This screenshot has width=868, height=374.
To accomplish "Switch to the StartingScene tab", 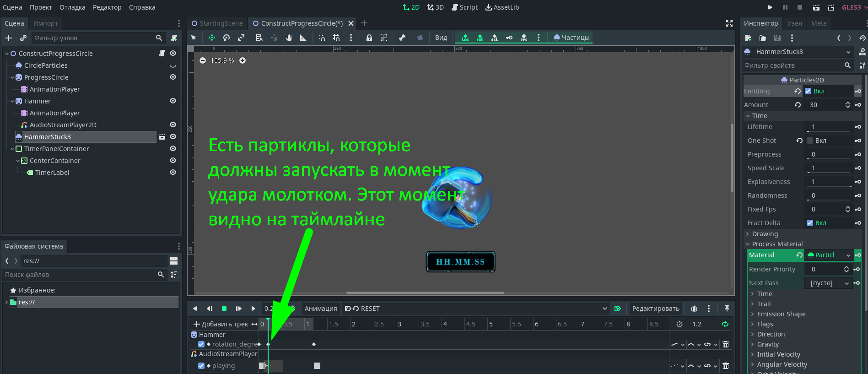I will pos(217,23).
